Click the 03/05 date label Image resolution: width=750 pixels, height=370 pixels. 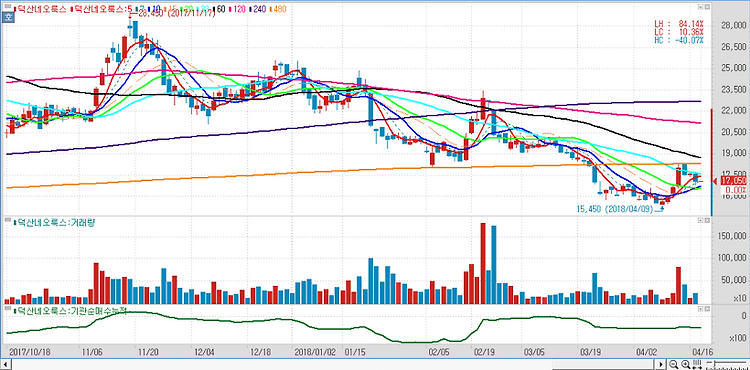pyautogui.click(x=535, y=351)
